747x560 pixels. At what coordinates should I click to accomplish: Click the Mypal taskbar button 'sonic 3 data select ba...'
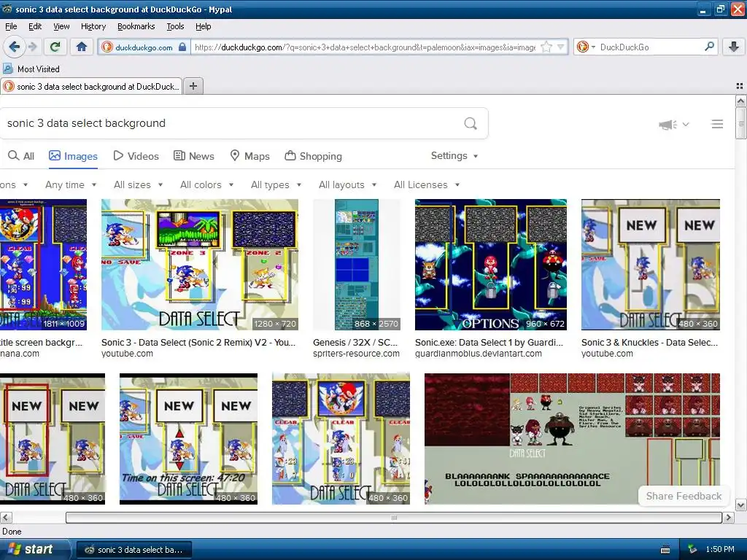135,550
